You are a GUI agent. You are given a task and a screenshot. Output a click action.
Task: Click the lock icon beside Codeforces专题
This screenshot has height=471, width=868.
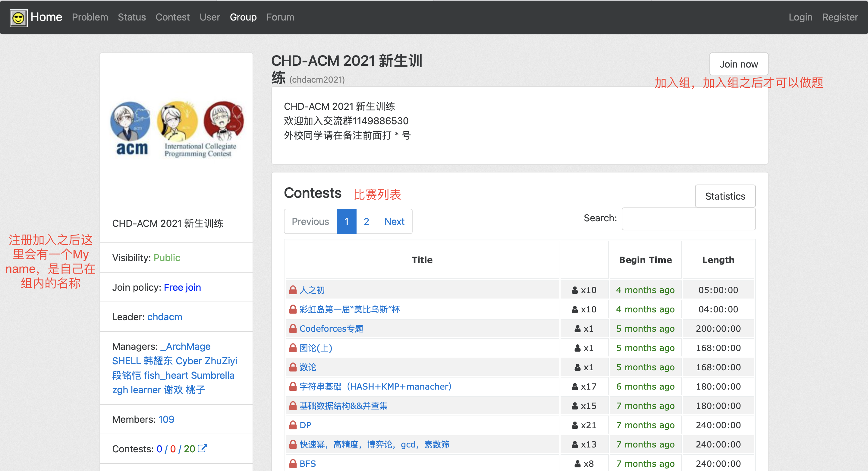point(292,328)
